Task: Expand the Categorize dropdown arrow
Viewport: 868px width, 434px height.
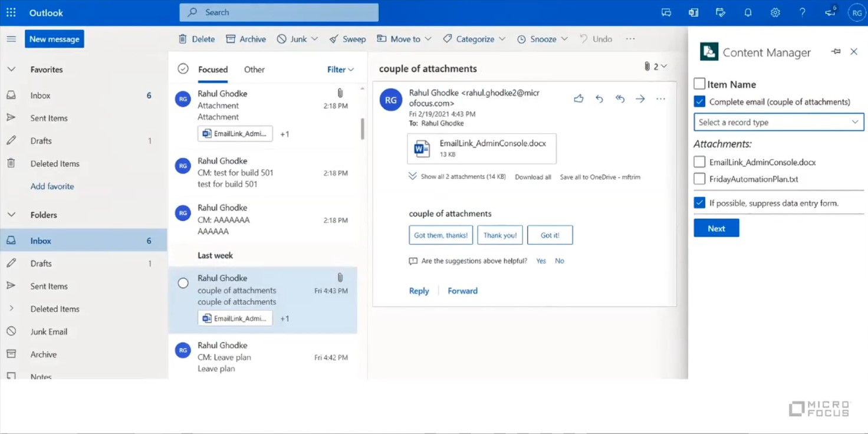Action: pos(502,39)
